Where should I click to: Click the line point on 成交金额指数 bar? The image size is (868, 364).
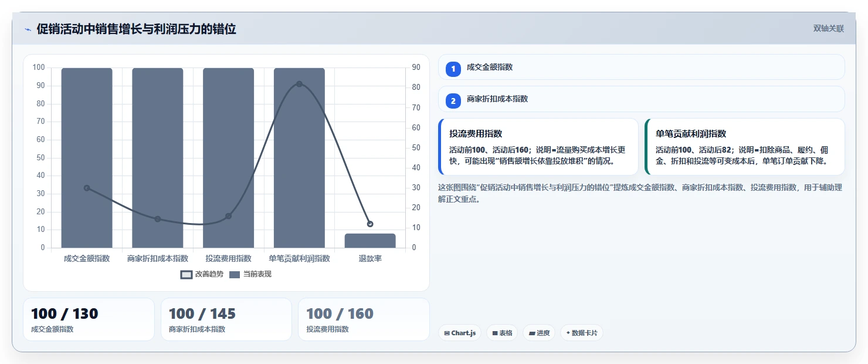pos(87,188)
